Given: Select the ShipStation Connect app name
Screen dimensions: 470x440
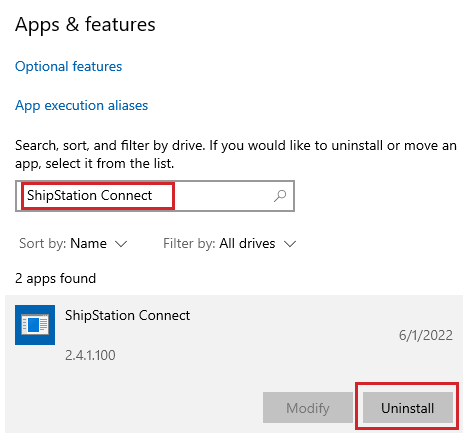Looking at the screenshot, I should coord(127,315).
